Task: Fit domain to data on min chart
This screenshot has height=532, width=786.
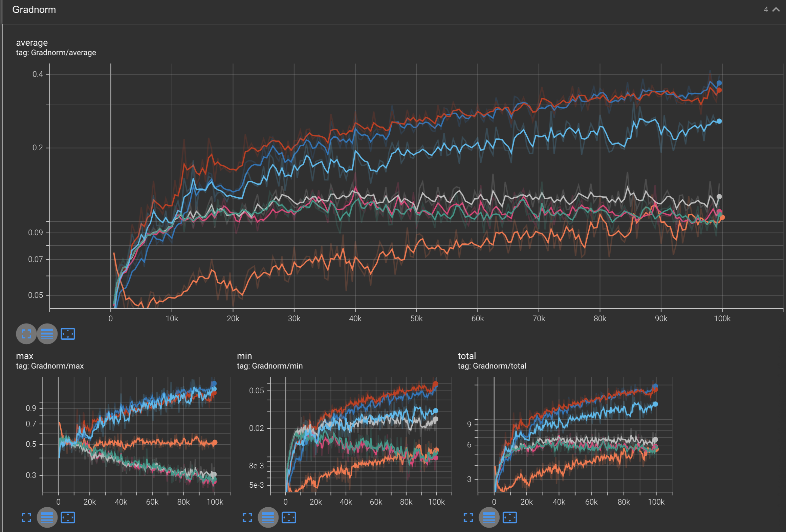Action: coord(289,517)
